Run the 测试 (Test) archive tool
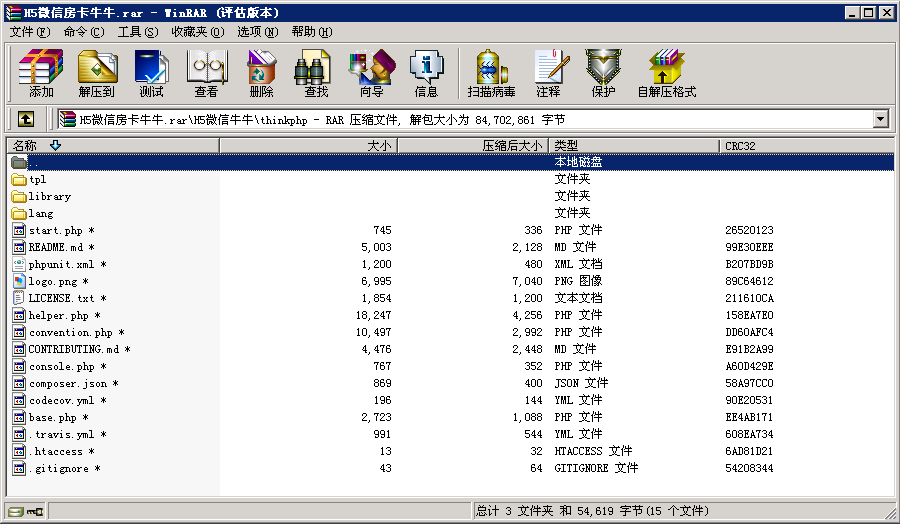Viewport: 900px width, 524px height. [x=151, y=73]
